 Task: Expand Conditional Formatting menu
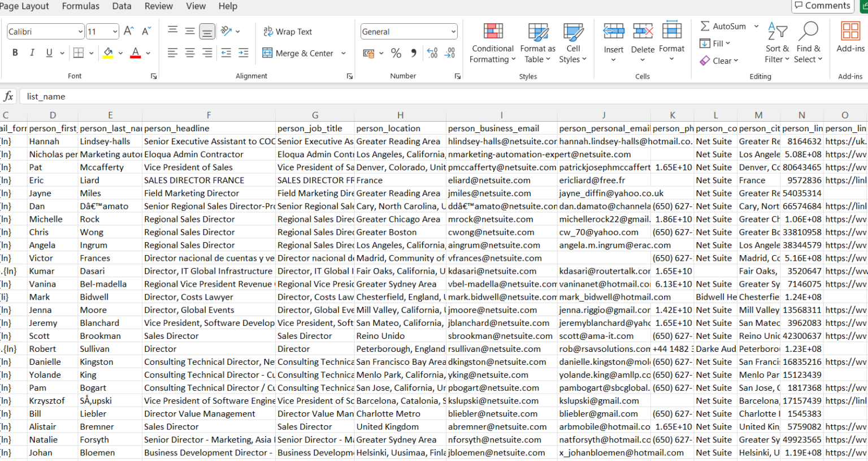coord(493,43)
